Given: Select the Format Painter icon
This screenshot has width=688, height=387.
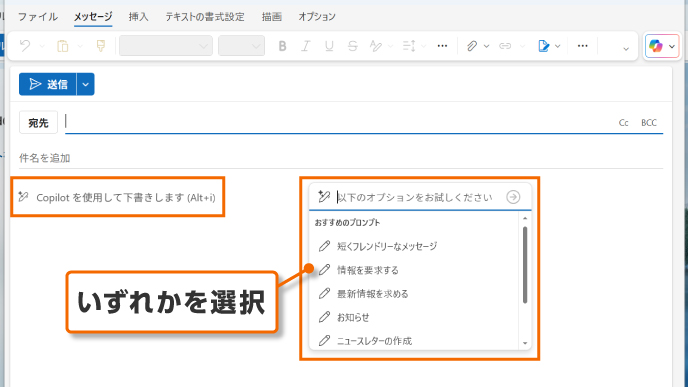Looking at the screenshot, I should (x=101, y=46).
